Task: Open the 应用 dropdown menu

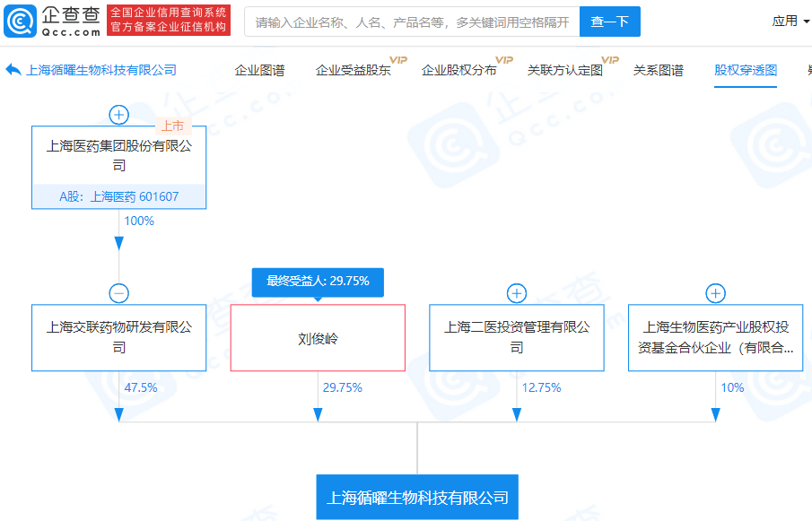Action: [x=790, y=22]
